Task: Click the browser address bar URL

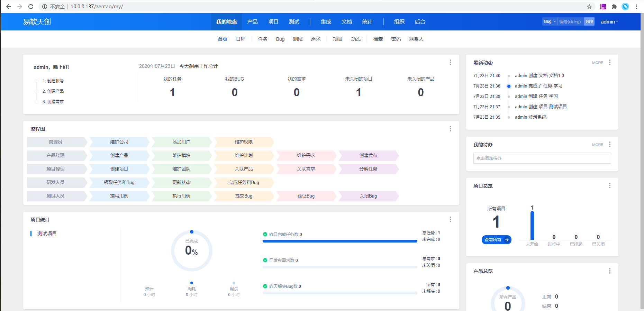Action: [x=97, y=7]
